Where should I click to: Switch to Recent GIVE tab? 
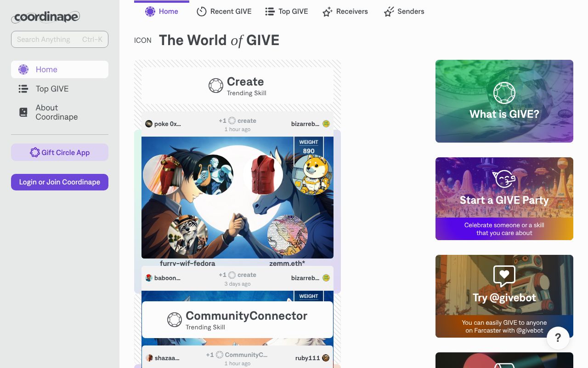pos(224,11)
